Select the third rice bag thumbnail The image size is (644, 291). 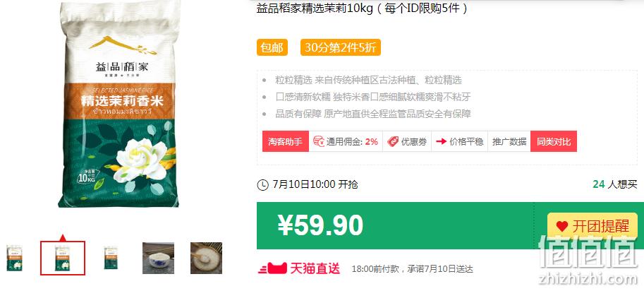pos(111,258)
